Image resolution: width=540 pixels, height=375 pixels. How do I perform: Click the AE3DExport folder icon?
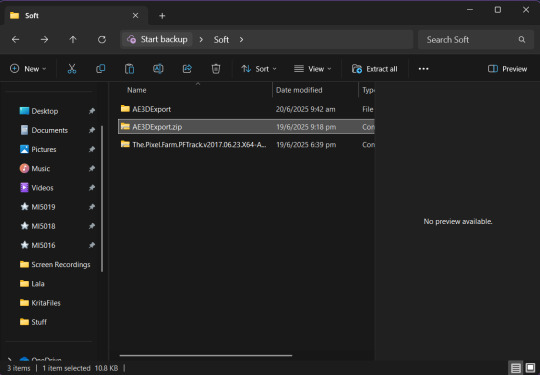[125, 109]
